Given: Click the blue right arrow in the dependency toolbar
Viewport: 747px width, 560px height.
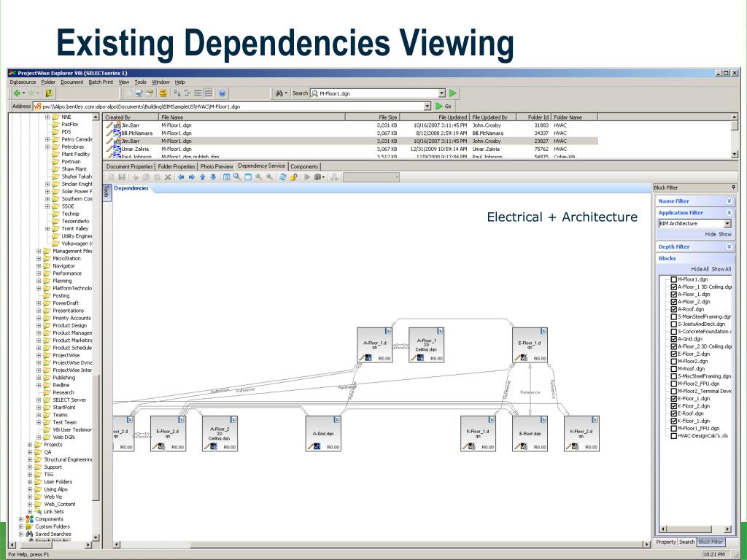Looking at the screenshot, I should pos(192,177).
